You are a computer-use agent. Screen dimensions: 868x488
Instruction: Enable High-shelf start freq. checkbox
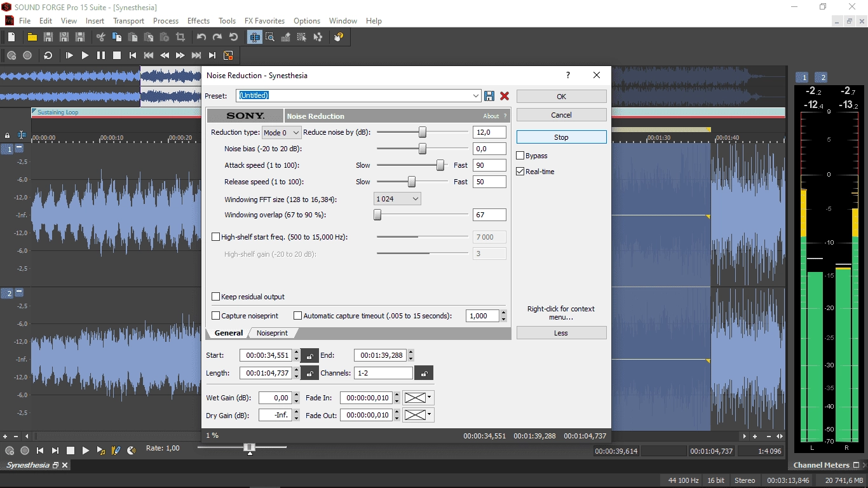[215, 237]
